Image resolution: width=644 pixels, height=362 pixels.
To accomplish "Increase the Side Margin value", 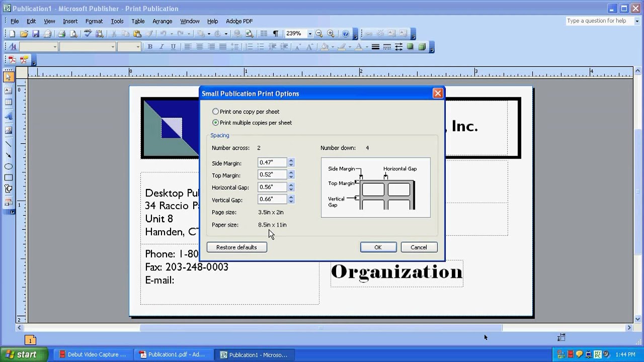I will 291,160.
